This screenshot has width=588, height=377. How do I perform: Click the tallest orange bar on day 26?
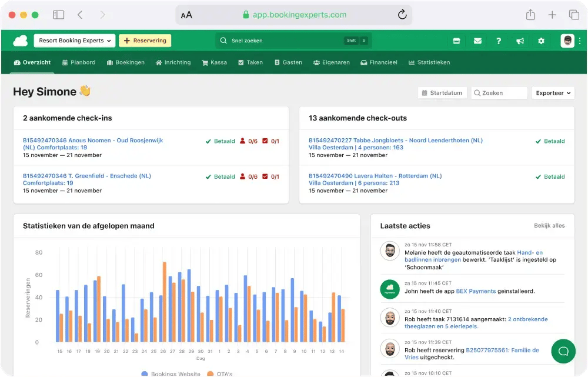click(164, 302)
